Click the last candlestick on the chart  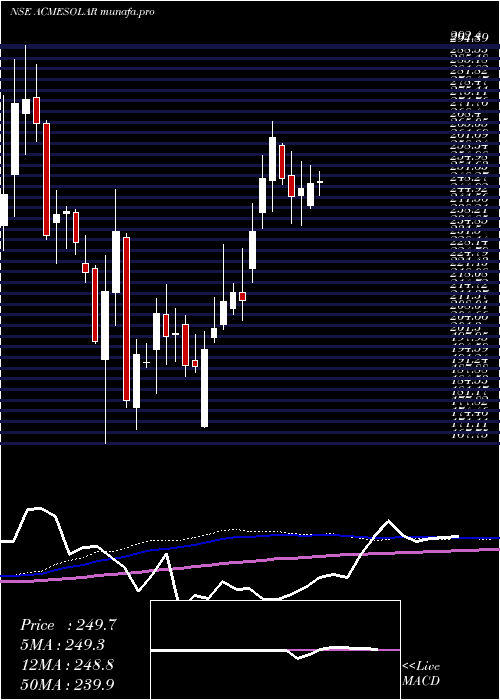(320, 183)
